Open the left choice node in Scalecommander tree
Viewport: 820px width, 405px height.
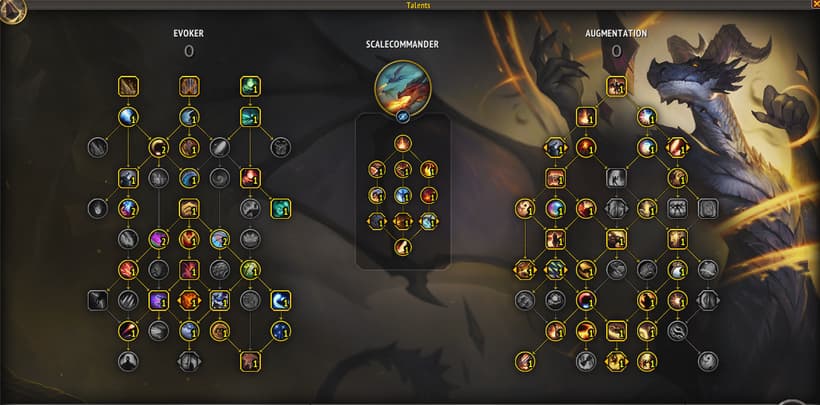pos(377,221)
